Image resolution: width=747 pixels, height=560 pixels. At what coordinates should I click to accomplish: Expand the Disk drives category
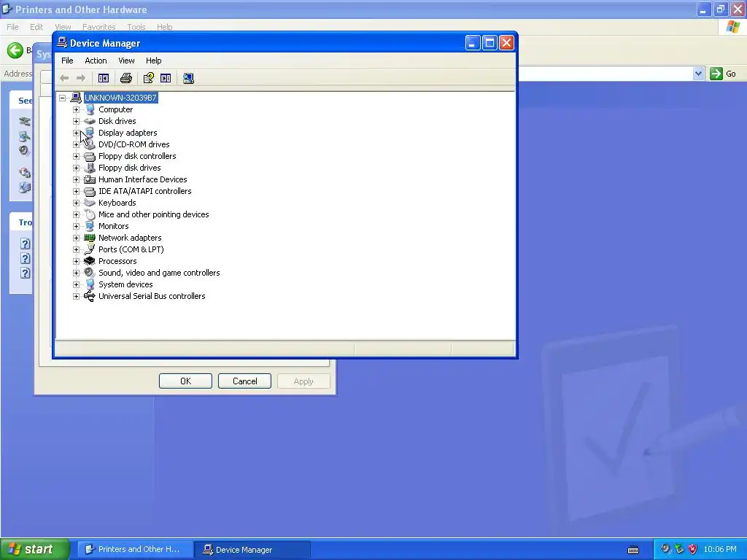coord(76,122)
